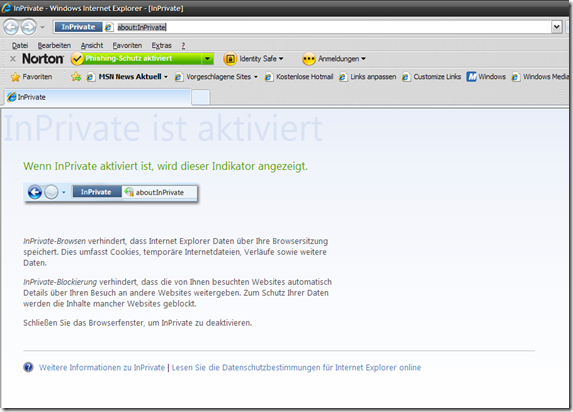Open the Favoriten star button
The image size is (573, 412).
(31, 77)
